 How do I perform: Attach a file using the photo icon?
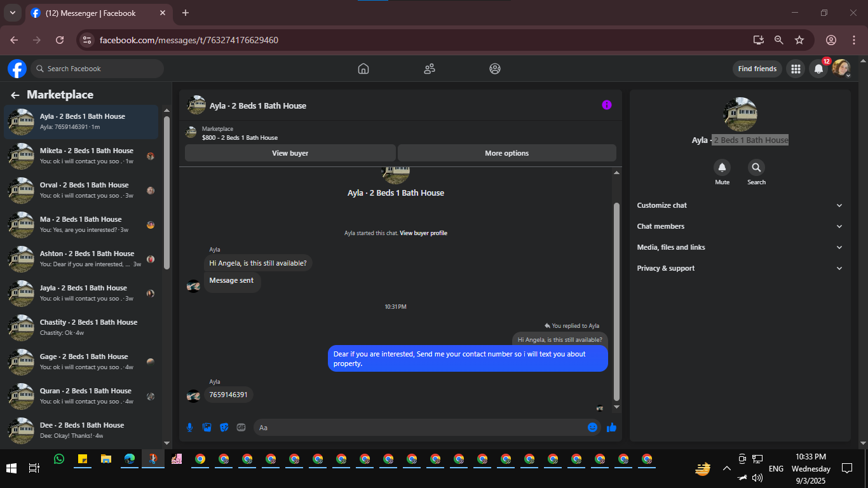207,428
